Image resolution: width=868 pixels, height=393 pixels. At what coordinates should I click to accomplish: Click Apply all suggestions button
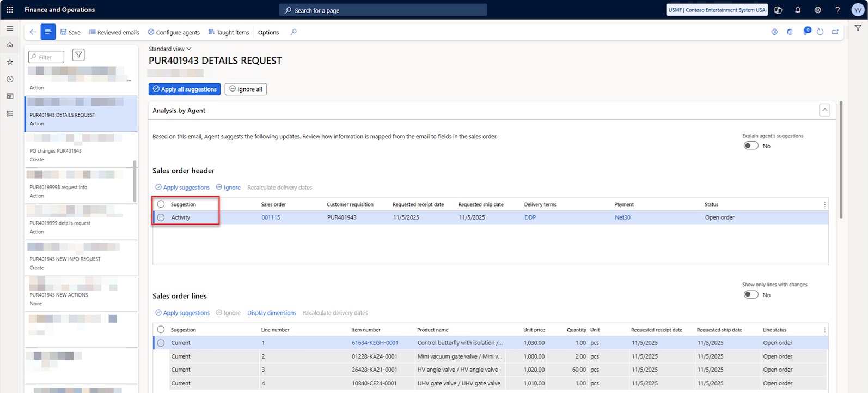pos(184,89)
